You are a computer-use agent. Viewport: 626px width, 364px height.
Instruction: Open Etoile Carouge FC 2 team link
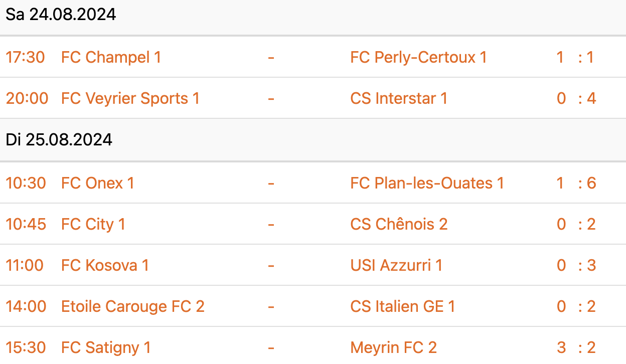[x=133, y=306]
